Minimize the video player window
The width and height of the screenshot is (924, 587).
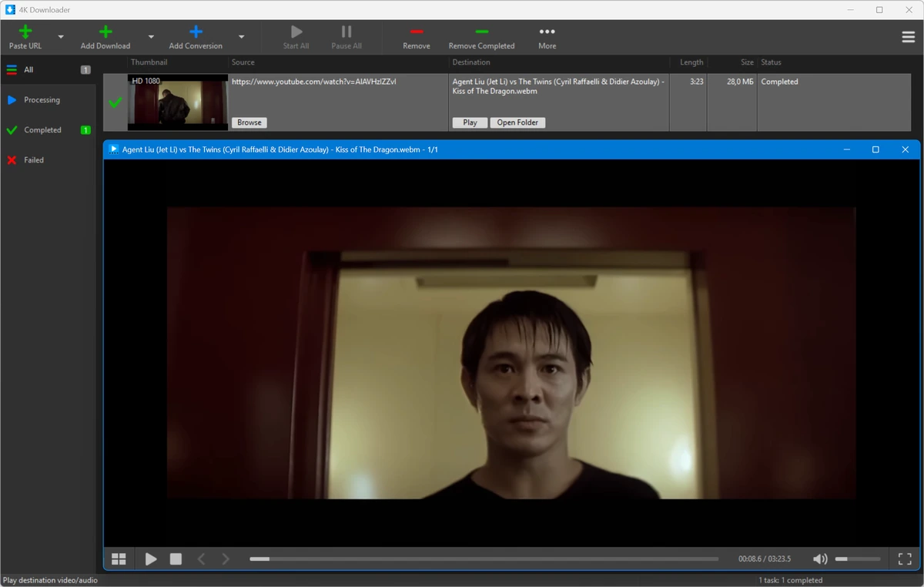click(x=846, y=149)
